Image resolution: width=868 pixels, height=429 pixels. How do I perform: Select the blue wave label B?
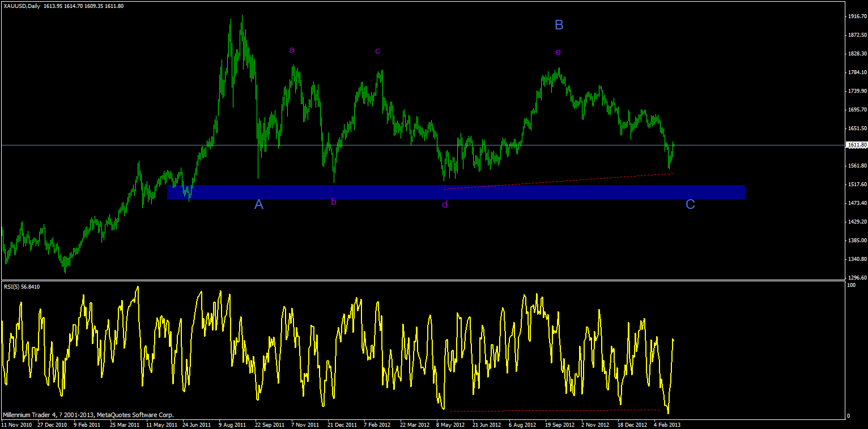point(559,25)
